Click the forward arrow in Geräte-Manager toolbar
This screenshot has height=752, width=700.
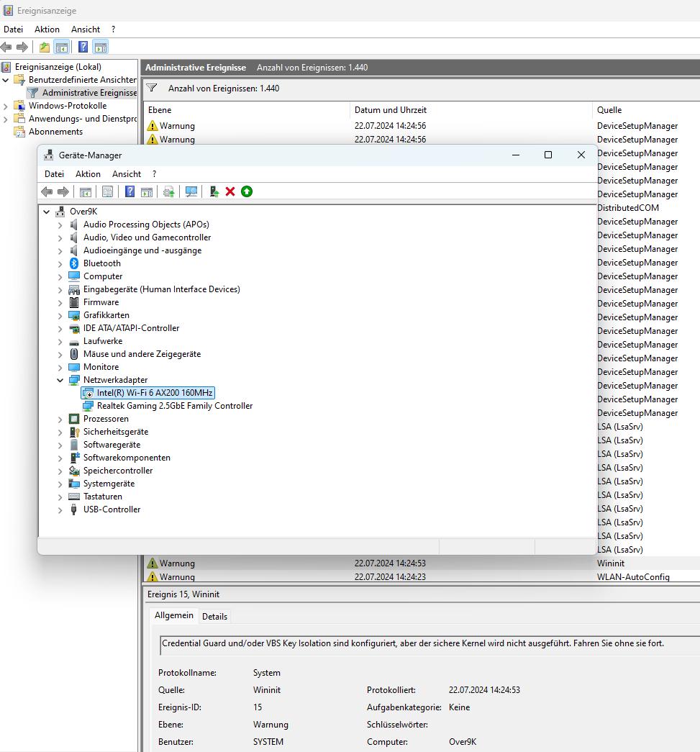pos(63,192)
